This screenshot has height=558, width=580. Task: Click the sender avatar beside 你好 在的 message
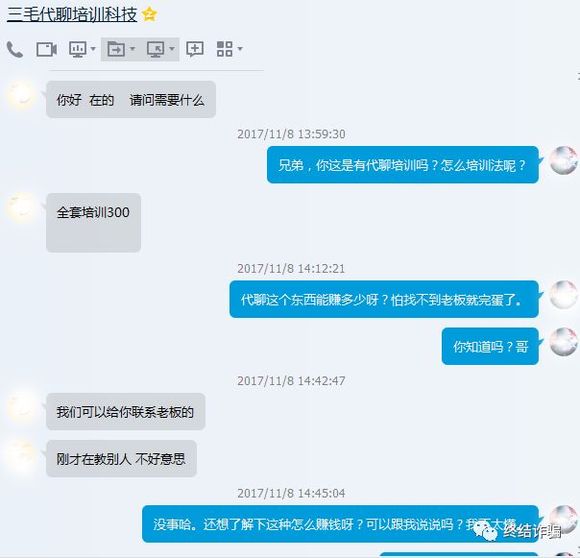tap(21, 95)
